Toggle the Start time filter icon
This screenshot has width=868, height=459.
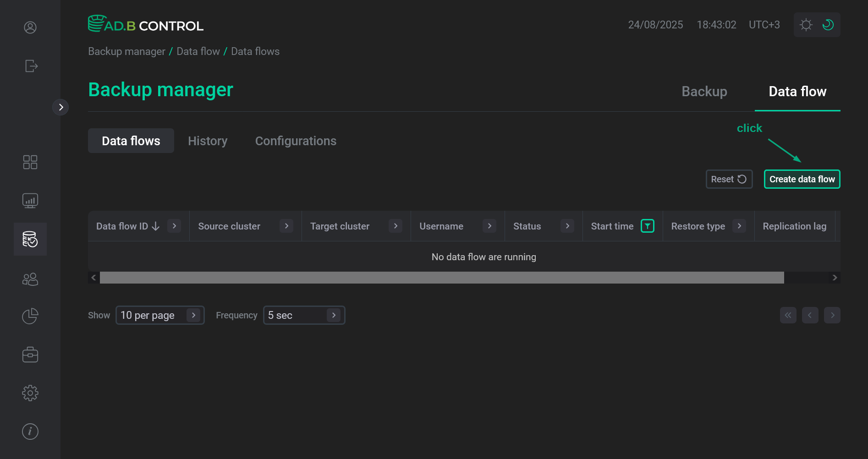[648, 226]
